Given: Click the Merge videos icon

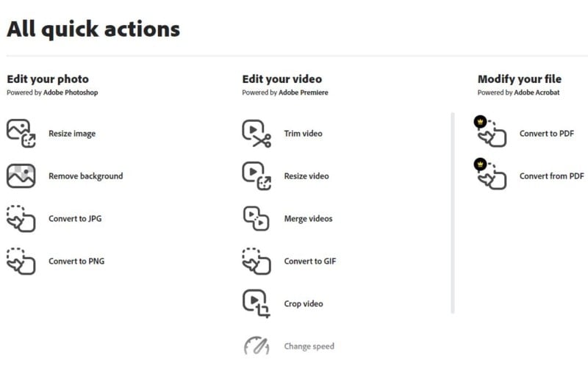Looking at the screenshot, I should click(257, 219).
